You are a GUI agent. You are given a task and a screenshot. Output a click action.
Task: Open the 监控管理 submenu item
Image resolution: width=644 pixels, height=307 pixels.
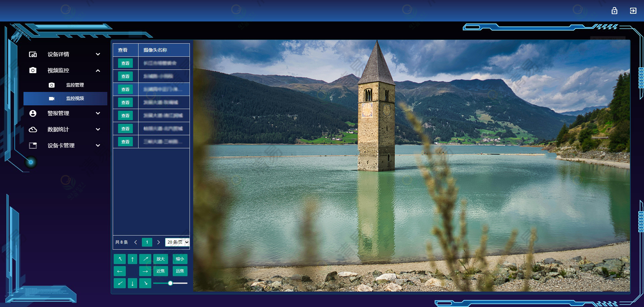[75, 85]
